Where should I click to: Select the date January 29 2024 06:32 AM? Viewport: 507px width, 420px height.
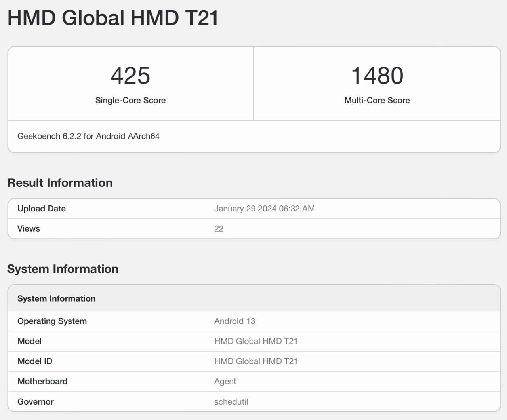[265, 209]
